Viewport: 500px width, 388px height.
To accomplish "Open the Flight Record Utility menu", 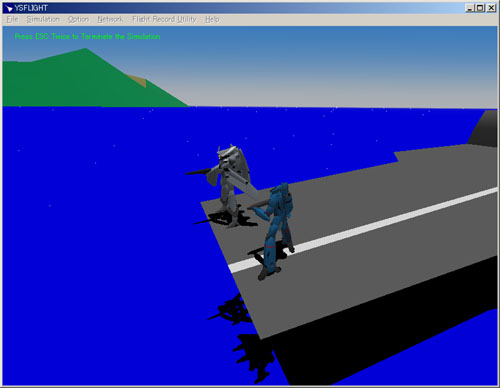I will click(x=164, y=19).
